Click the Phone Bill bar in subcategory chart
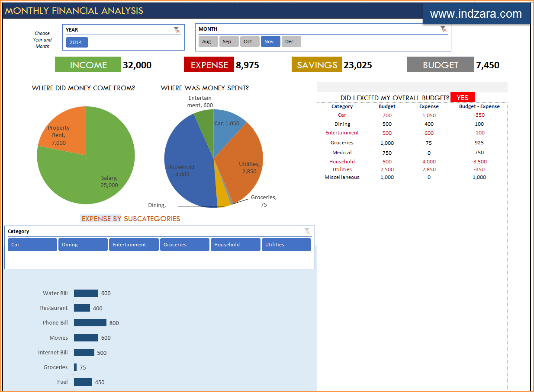Image resolution: width=534 pixels, height=392 pixels. [x=90, y=322]
